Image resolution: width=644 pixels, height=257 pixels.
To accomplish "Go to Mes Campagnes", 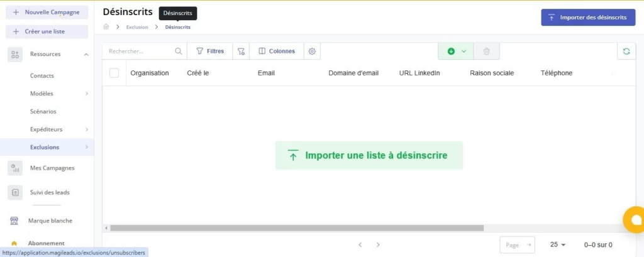I will click(52, 168).
